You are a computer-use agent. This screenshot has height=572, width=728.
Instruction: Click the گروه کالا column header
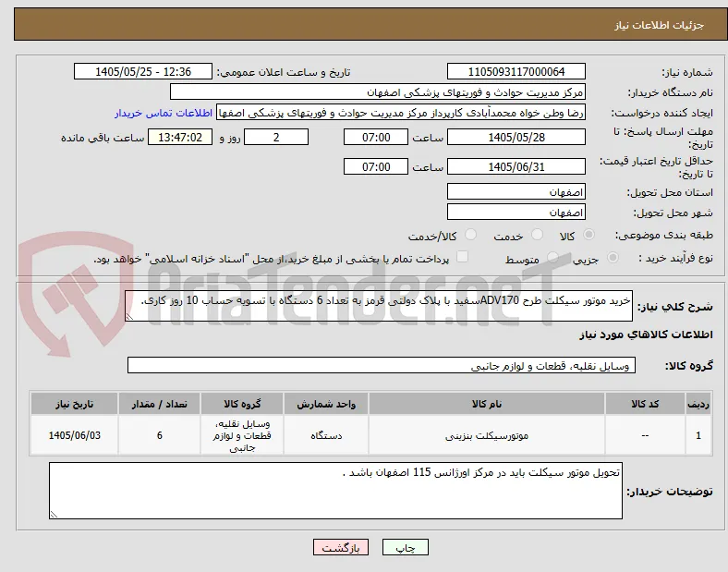[x=242, y=404]
